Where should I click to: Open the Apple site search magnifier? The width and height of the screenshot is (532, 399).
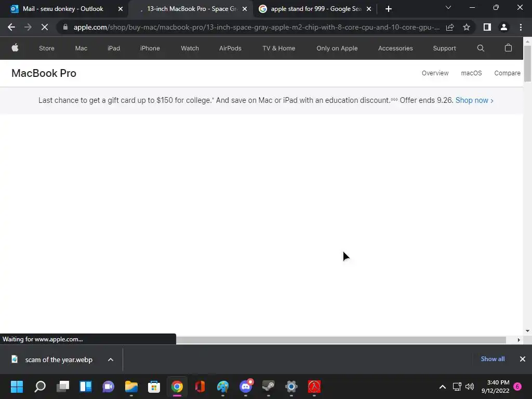pos(481,48)
